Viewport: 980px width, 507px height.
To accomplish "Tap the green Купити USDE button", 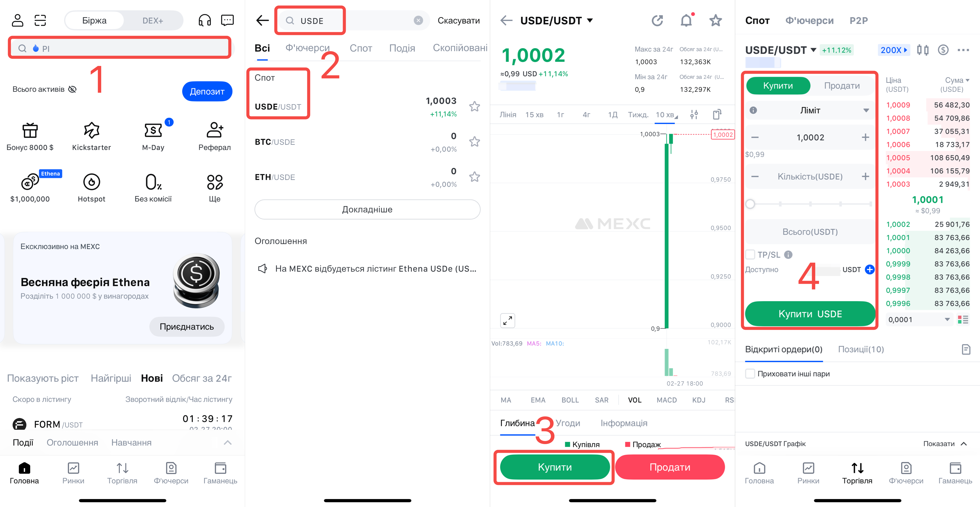I will point(810,314).
